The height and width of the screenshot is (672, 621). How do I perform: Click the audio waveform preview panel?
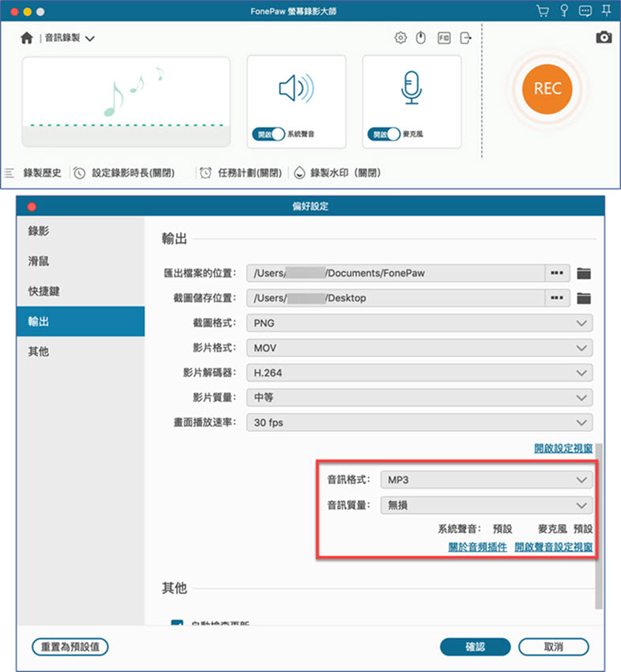click(126, 102)
